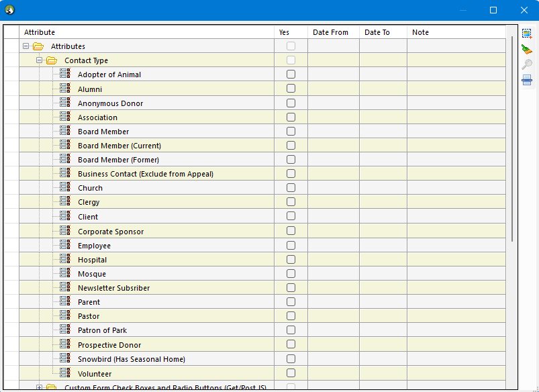Select the Board Member (Current) item
539x392 pixels.
click(x=119, y=146)
